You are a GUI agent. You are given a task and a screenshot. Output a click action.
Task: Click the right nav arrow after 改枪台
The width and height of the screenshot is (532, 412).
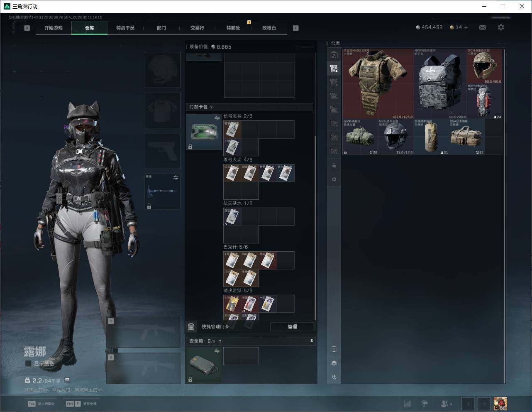[x=296, y=28]
